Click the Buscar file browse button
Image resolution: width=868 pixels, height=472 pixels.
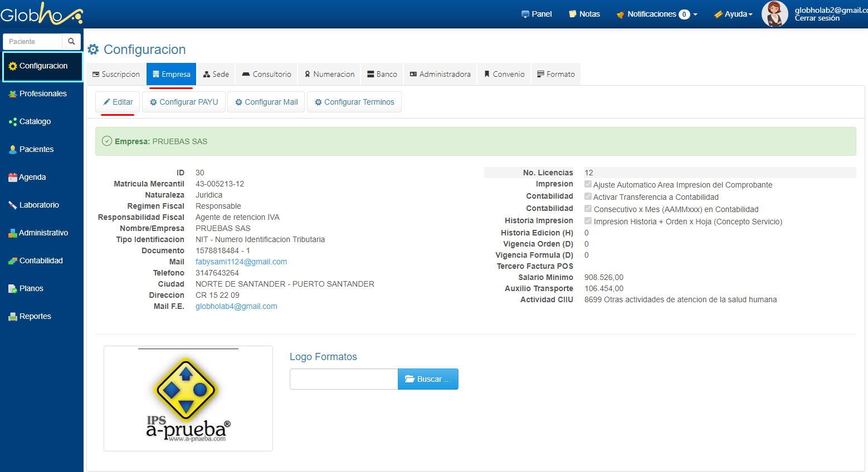tap(428, 379)
